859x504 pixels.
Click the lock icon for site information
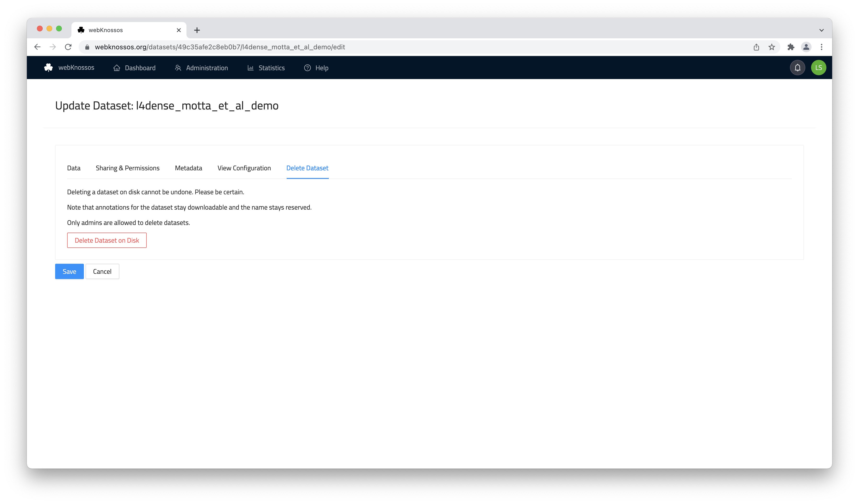[x=87, y=47]
